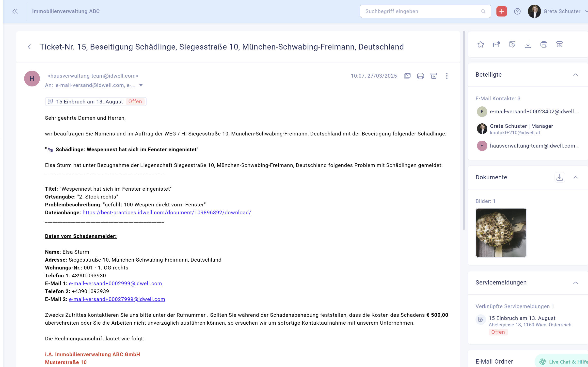Viewport: 588px width, 367px height.
Task: Click the mark-as-unread envelope icon in right toolbar
Action: coord(496,45)
